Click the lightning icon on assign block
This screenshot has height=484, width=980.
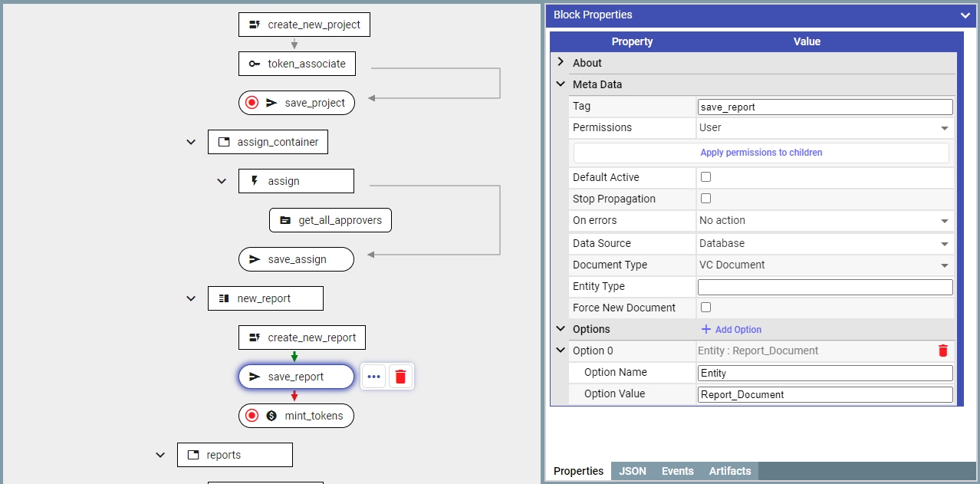(255, 181)
